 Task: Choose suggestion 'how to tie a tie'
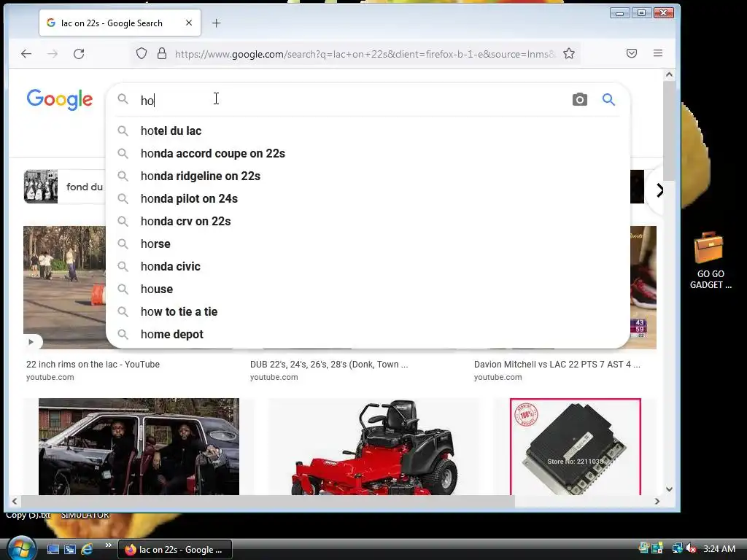(368, 312)
